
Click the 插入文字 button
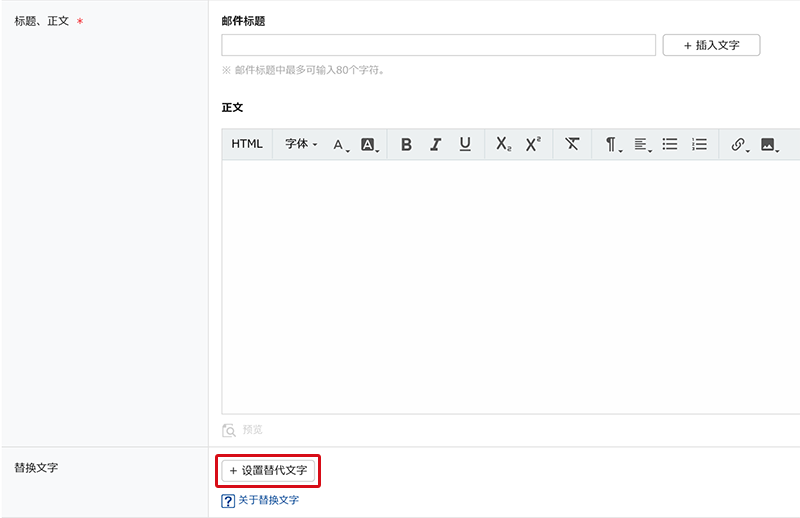[711, 45]
